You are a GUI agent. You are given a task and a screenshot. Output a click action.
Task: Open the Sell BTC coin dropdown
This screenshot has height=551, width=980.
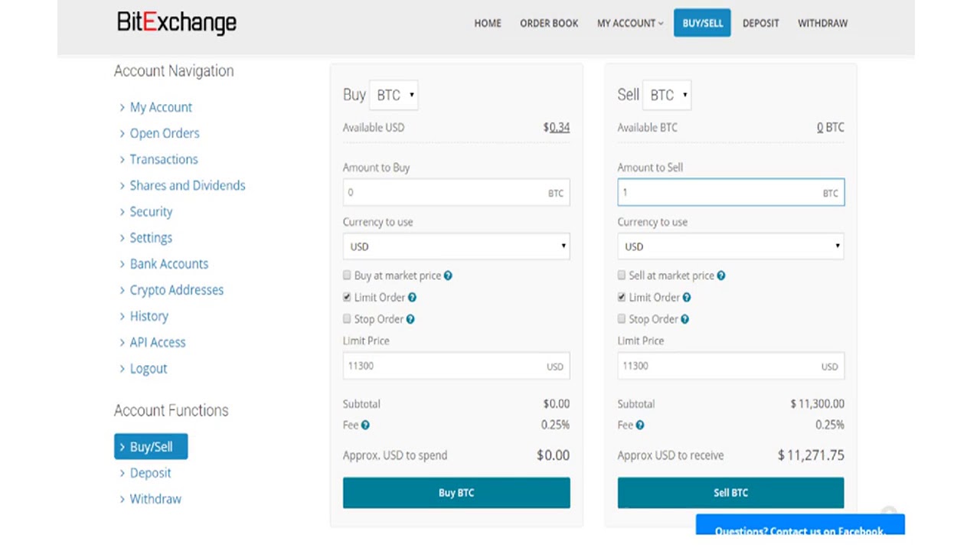point(667,95)
